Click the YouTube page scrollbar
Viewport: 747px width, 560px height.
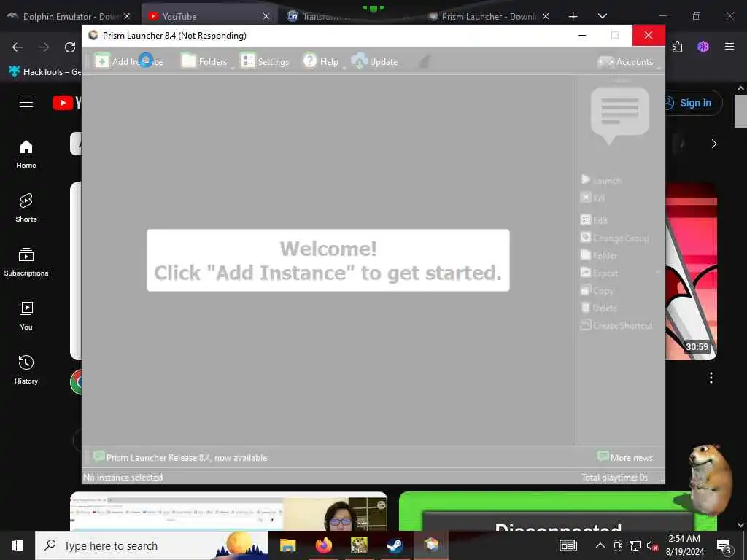click(740, 111)
